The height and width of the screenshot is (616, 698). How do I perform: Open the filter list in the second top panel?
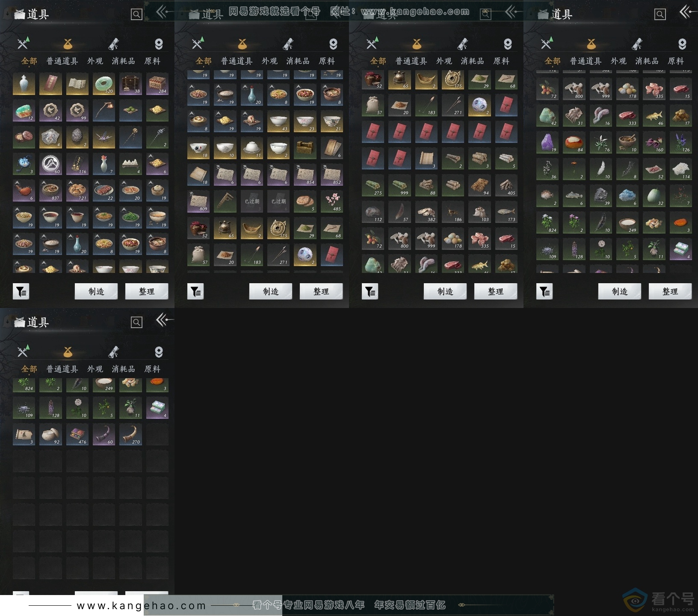tap(195, 292)
